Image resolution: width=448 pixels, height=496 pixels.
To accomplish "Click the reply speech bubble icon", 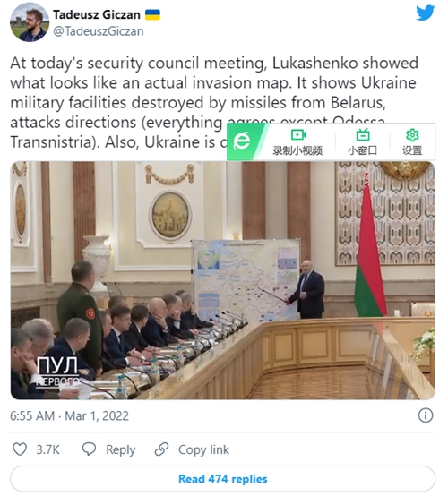I will point(89,449).
